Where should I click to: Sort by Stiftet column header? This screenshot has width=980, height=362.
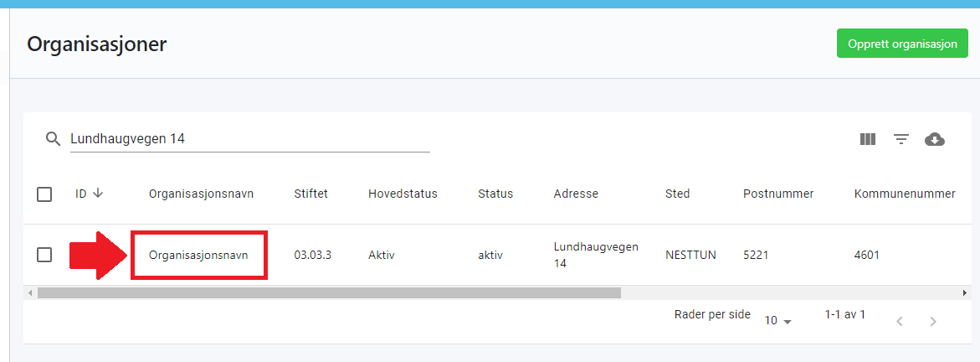[310, 194]
